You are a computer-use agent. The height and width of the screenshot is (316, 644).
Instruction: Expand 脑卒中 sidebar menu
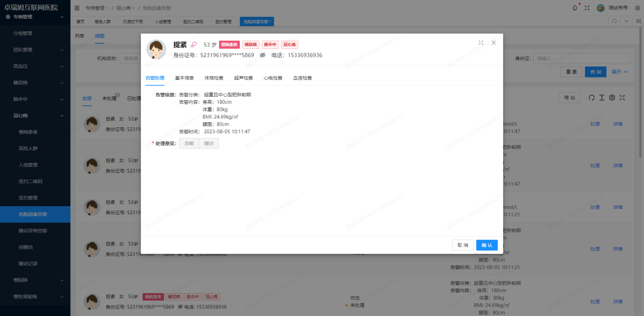point(35,99)
